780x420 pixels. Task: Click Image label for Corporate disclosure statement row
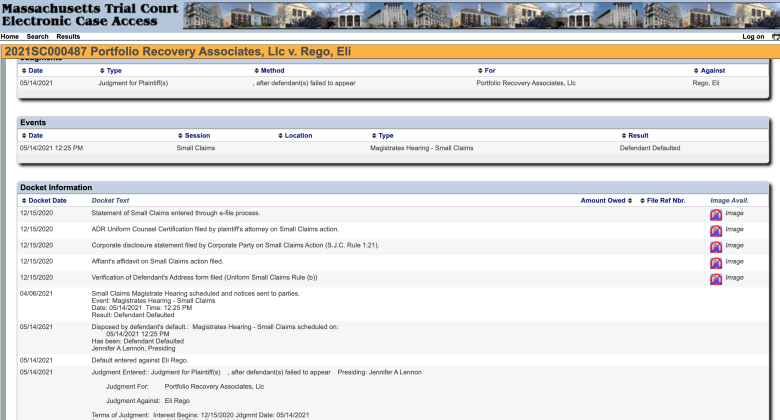point(734,245)
